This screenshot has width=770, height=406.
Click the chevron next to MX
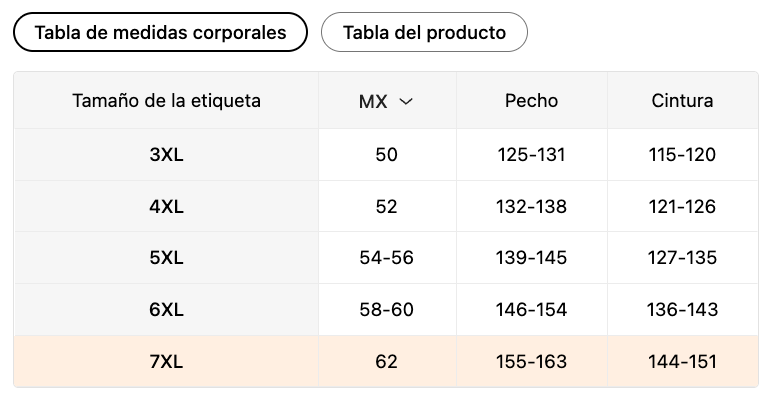pyautogui.click(x=405, y=101)
